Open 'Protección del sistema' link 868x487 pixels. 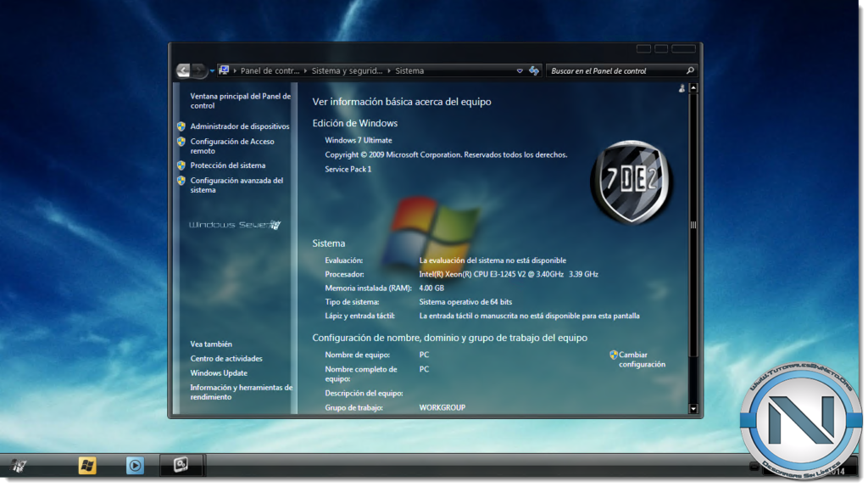(227, 165)
